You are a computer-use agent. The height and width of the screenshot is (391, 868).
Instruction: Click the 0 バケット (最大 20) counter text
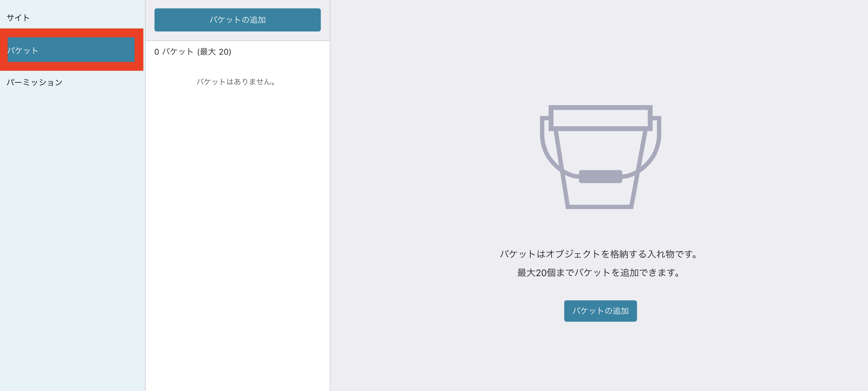pyautogui.click(x=192, y=52)
